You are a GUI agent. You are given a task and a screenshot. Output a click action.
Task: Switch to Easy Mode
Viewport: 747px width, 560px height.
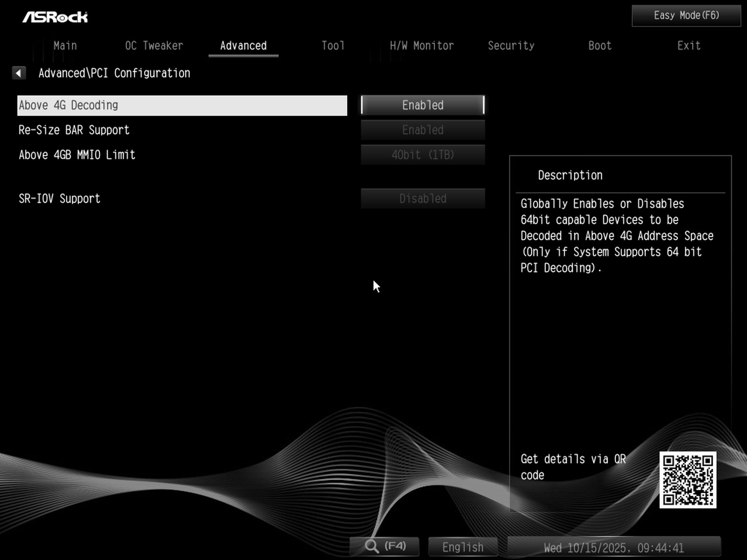[686, 15]
